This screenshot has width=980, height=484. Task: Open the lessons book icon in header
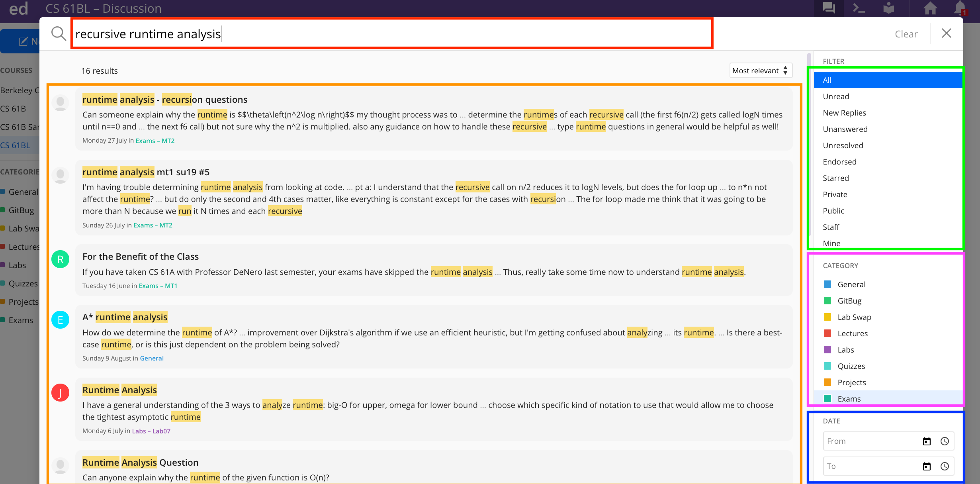click(x=888, y=8)
